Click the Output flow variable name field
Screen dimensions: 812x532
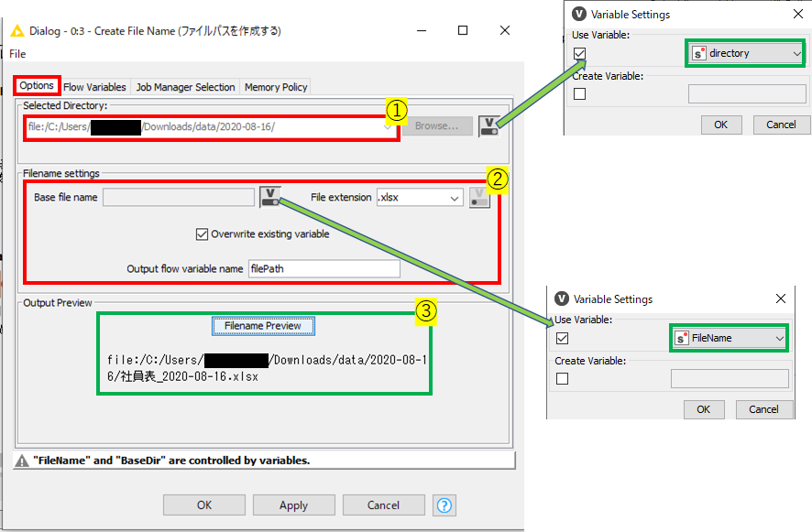pos(324,268)
